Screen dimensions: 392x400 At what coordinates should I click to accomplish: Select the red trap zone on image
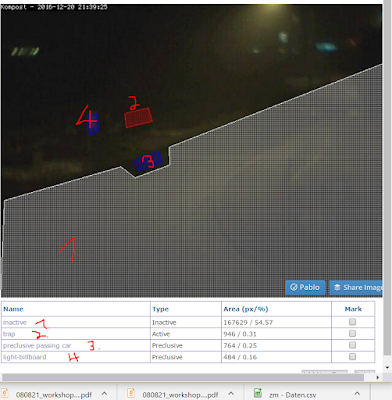tap(138, 118)
